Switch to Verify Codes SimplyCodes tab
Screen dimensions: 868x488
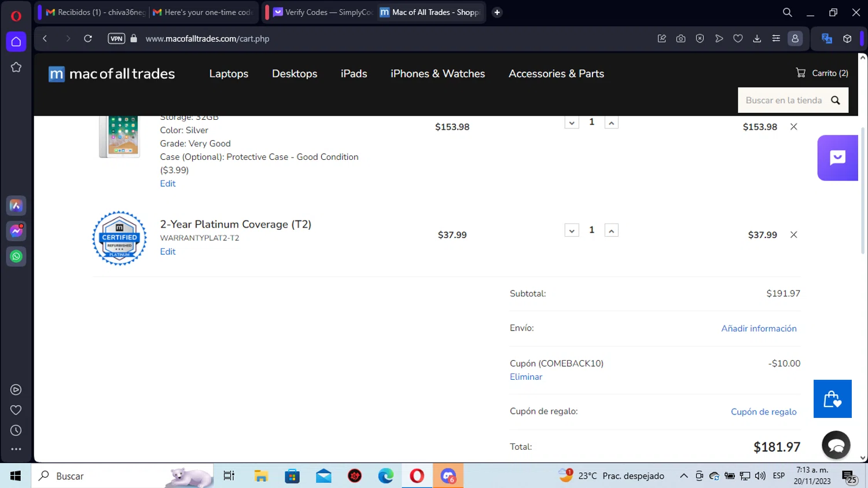coord(323,12)
